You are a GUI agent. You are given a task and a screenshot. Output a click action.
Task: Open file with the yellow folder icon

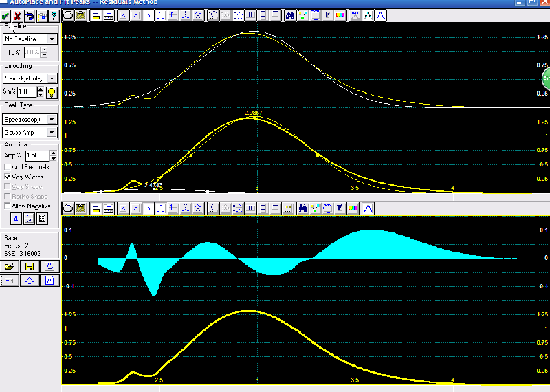10,266
